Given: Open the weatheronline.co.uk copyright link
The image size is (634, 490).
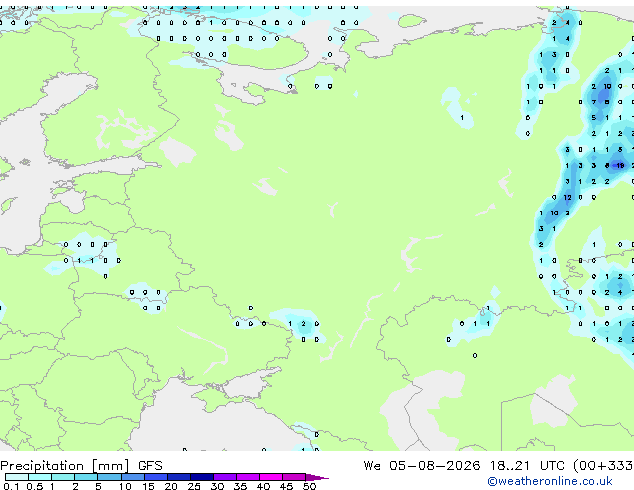Looking at the screenshot, I should click(x=550, y=481).
